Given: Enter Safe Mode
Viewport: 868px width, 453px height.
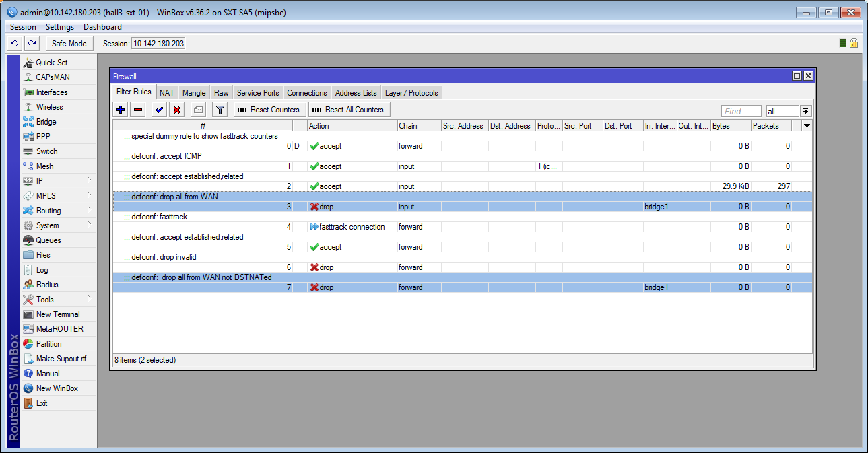Looking at the screenshot, I should (69, 42).
